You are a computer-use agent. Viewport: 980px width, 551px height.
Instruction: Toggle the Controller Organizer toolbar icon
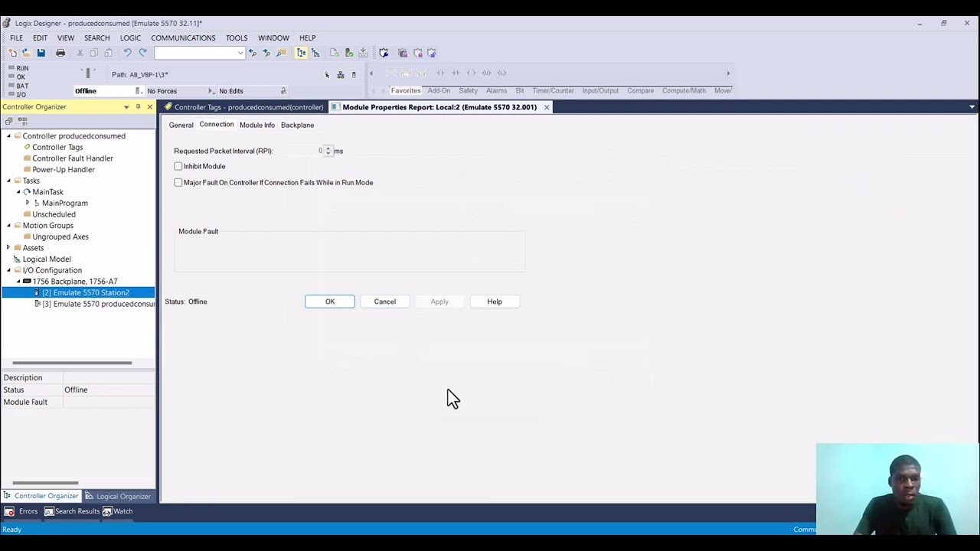click(x=302, y=53)
